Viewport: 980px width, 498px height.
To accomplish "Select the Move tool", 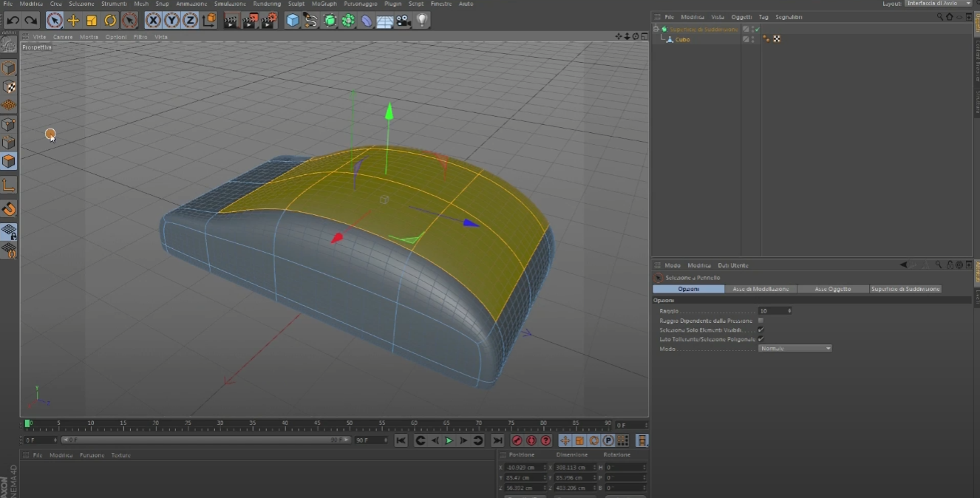I will (x=73, y=21).
